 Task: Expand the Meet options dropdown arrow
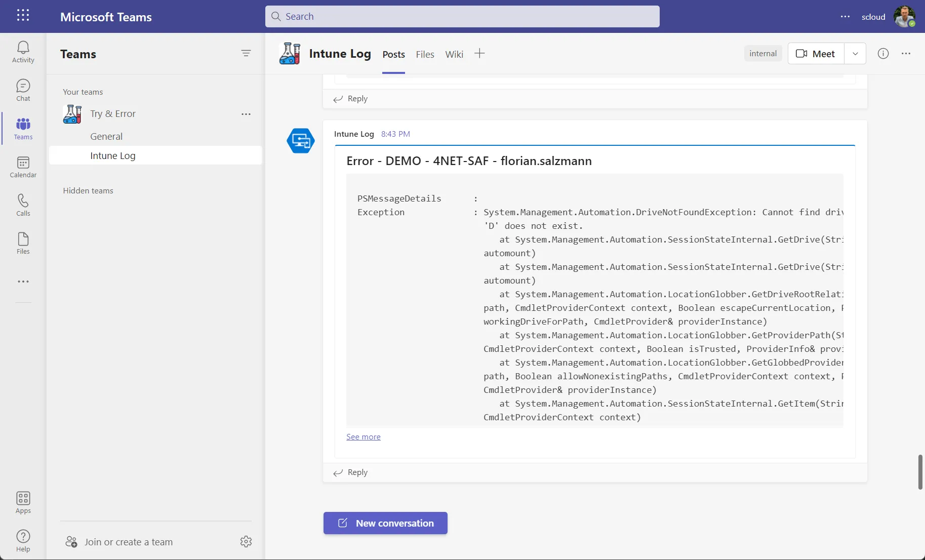(855, 54)
